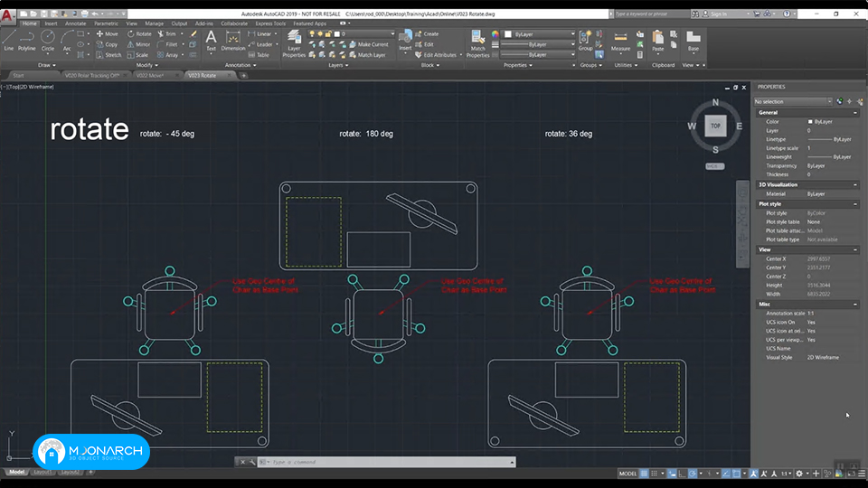Select the Arc tool
The height and width of the screenshot is (488, 868).
[66, 41]
